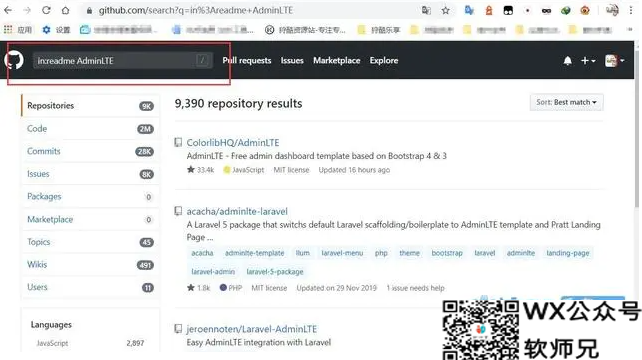Open the Chrome three-dot menu
Image resolution: width=642 pixels, height=360 pixels.
pyautogui.click(x=631, y=10)
